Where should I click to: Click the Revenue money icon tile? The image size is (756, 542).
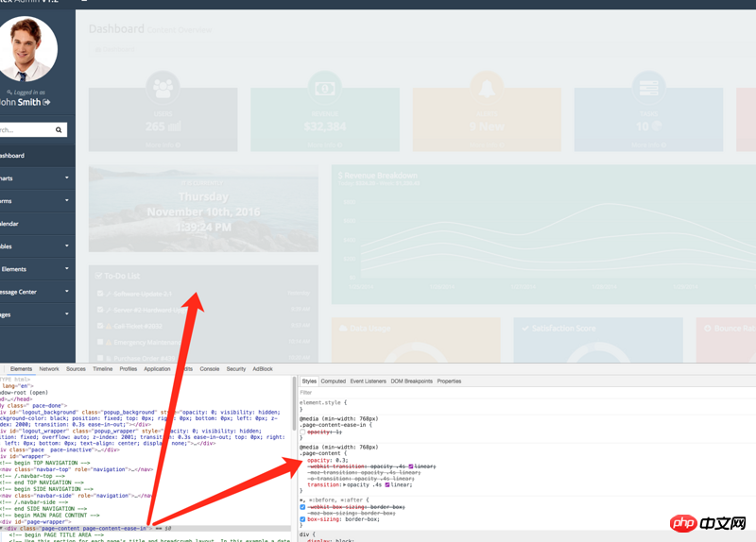(x=325, y=88)
